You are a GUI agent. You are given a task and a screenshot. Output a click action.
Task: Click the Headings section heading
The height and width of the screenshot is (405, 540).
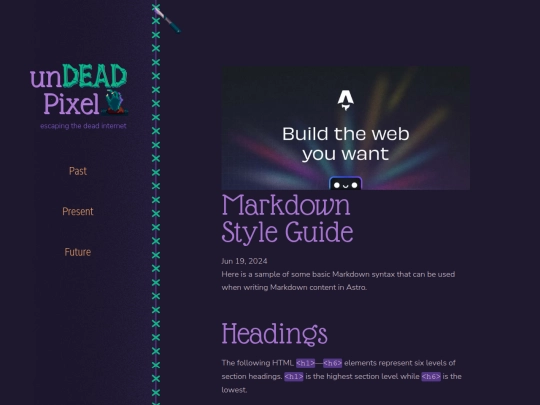click(274, 333)
